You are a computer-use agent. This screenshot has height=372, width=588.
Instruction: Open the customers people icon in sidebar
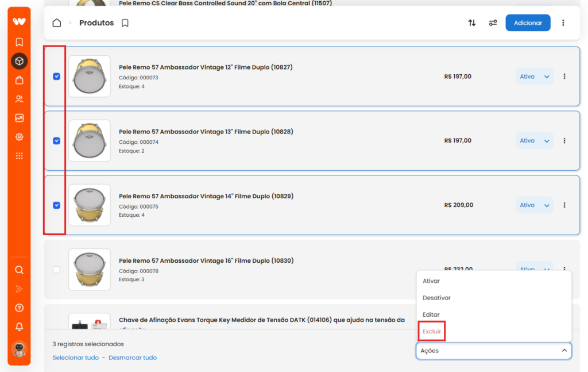[19, 99]
